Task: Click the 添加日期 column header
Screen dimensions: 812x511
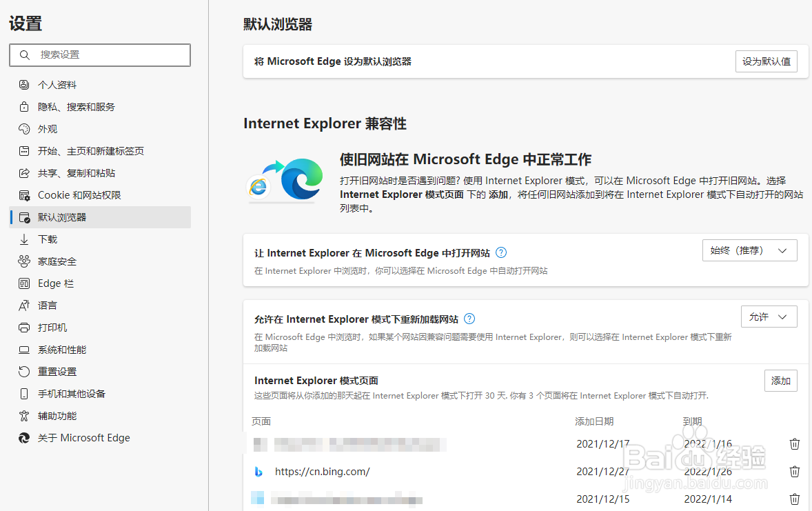Action: [594, 421]
